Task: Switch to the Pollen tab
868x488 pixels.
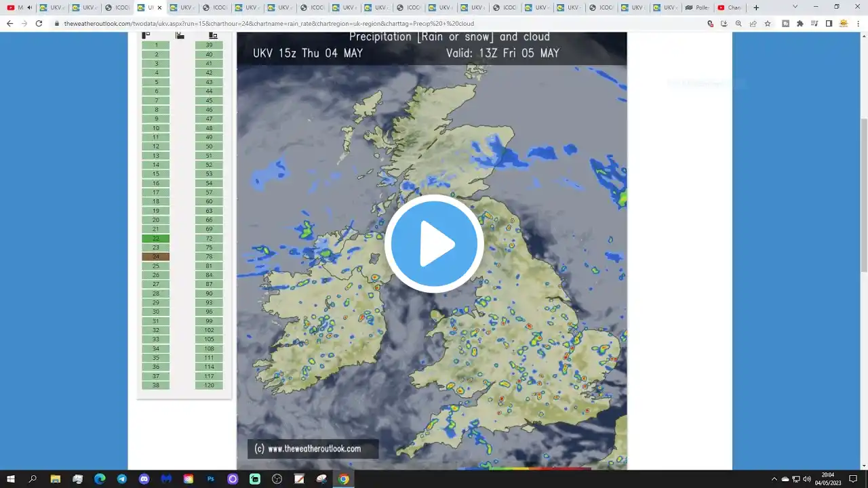Action: [698, 7]
